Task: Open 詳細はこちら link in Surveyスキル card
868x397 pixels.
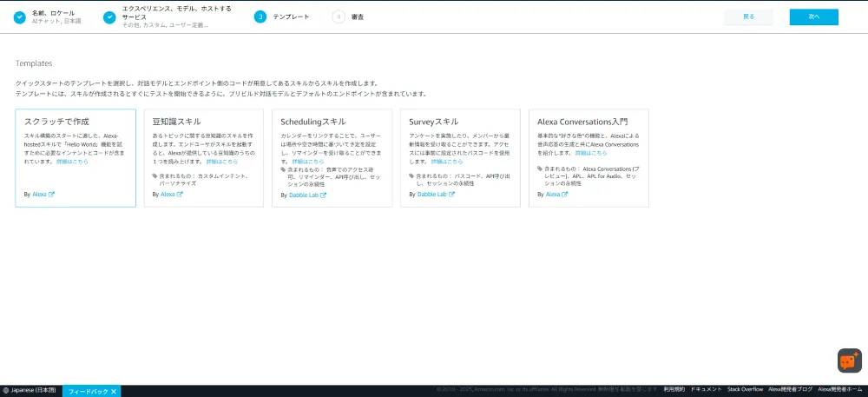Action: (446, 162)
